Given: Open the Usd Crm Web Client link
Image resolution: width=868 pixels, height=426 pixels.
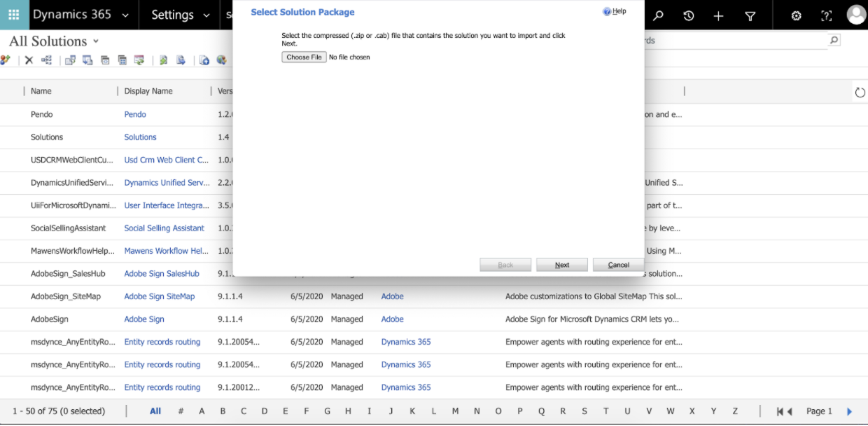Looking at the screenshot, I should (x=167, y=160).
